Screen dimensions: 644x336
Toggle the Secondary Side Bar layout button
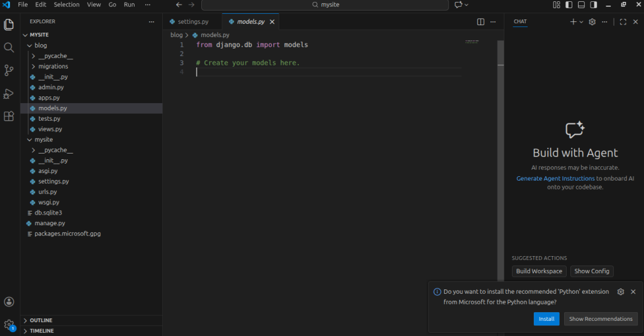(x=594, y=5)
